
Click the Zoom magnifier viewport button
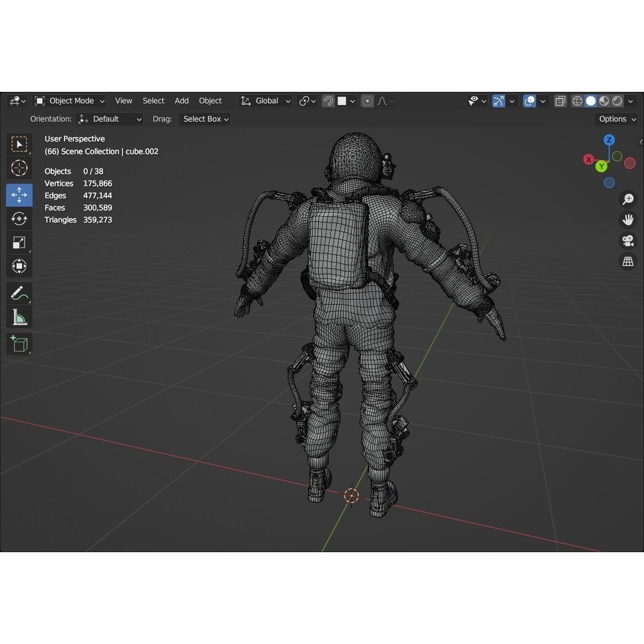click(627, 199)
